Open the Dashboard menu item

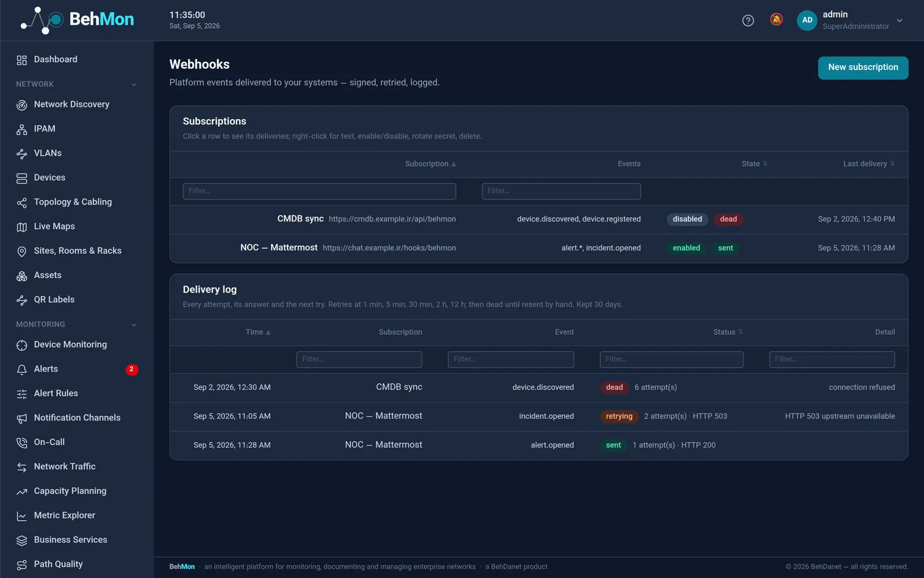[x=77, y=60]
